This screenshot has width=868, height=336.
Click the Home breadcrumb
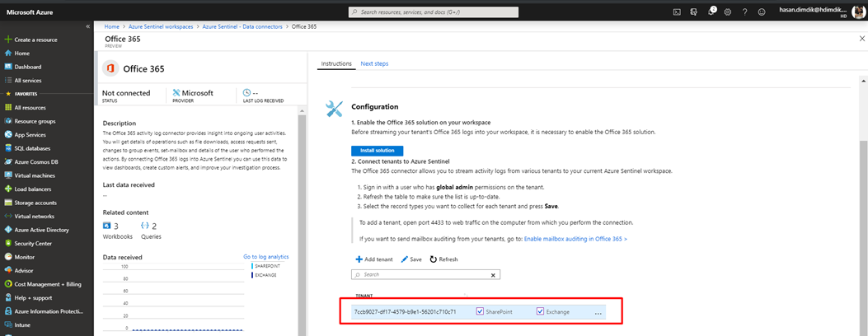112,26
